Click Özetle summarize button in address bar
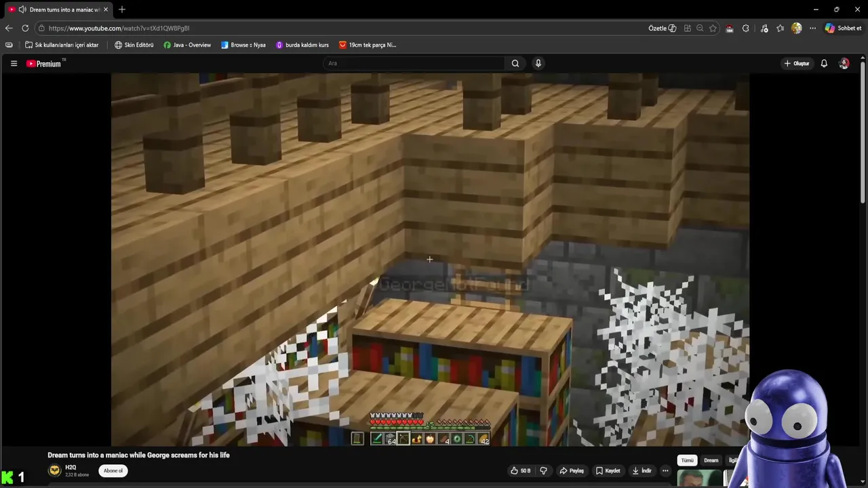Viewport: 868px width, 488px height. point(663,28)
